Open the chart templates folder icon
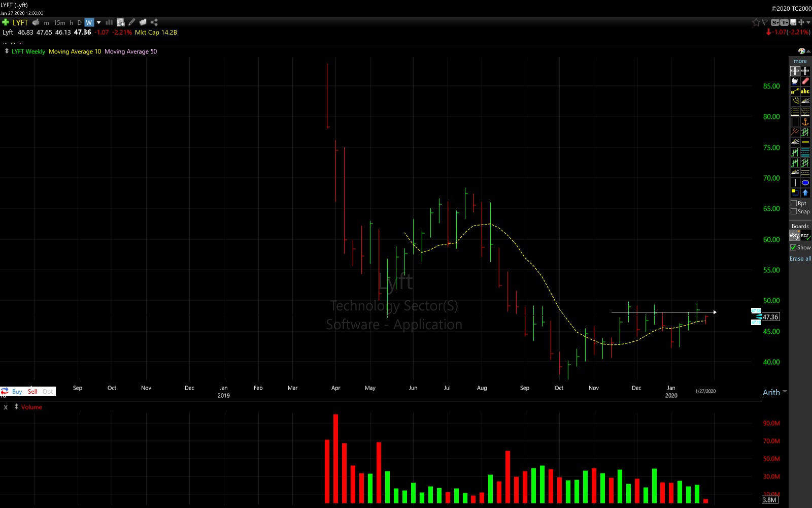The image size is (812, 508). coord(143,22)
